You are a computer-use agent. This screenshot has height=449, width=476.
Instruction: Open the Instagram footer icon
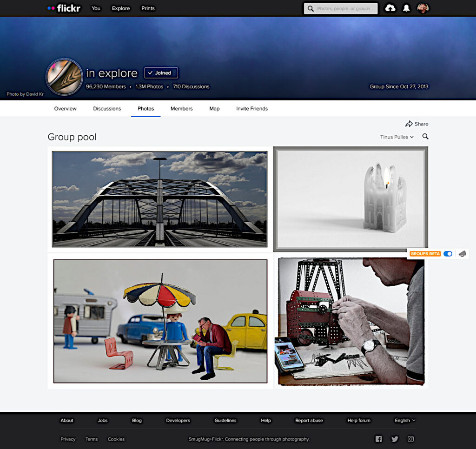[411, 439]
